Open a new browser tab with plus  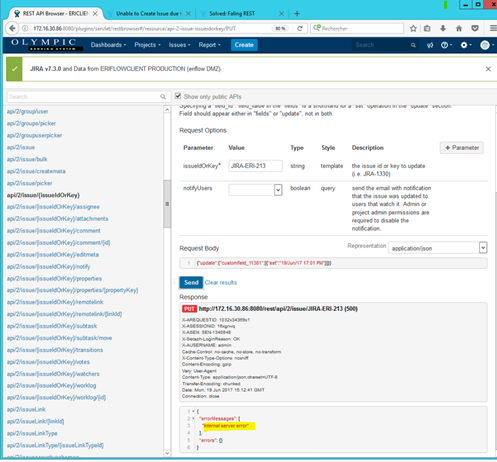[x=297, y=14]
